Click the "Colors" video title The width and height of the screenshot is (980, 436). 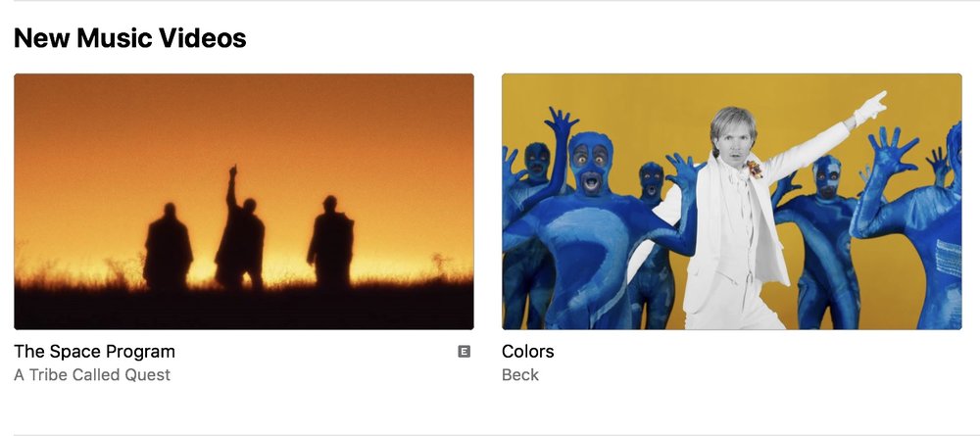(527, 352)
